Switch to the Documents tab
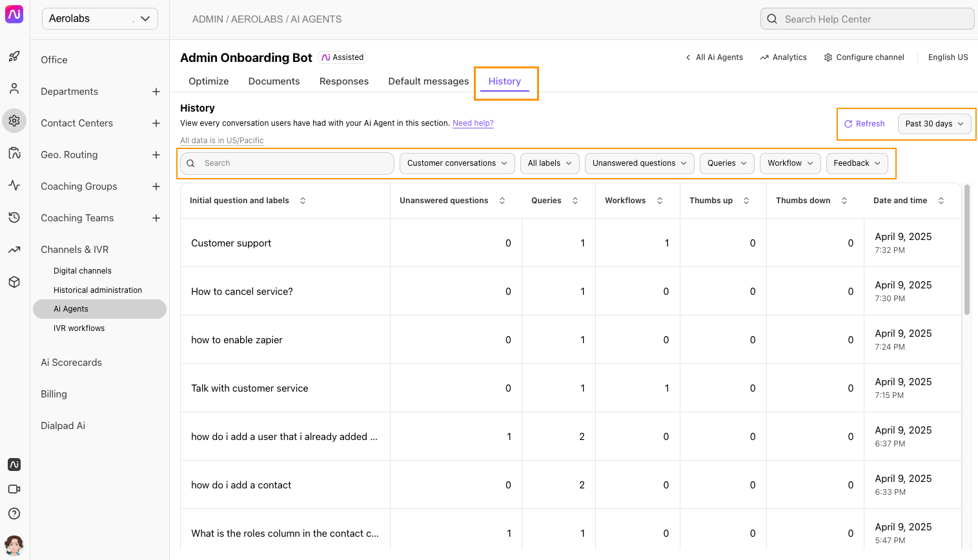The height and width of the screenshot is (560, 978). (274, 81)
